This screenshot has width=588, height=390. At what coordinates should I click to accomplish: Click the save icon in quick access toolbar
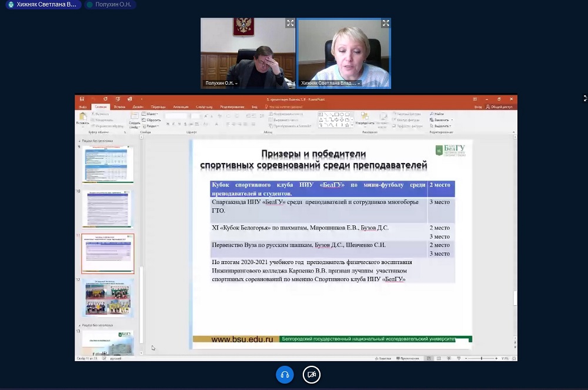[82, 99]
